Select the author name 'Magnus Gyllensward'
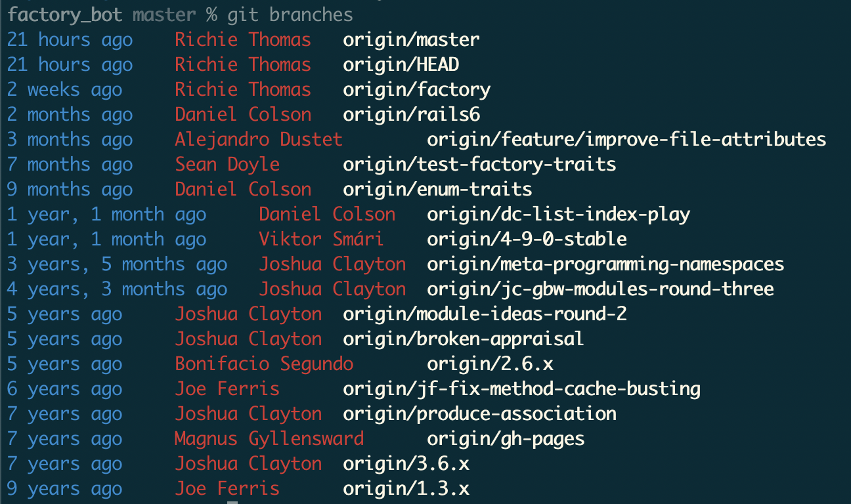 click(269, 439)
